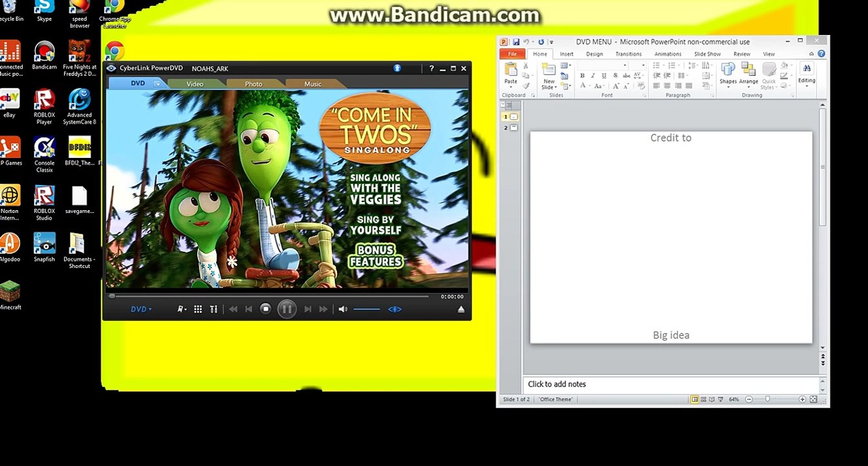Open the DVD menu dropdown at bottom
Screen dimensions: 868x466
pos(141,309)
